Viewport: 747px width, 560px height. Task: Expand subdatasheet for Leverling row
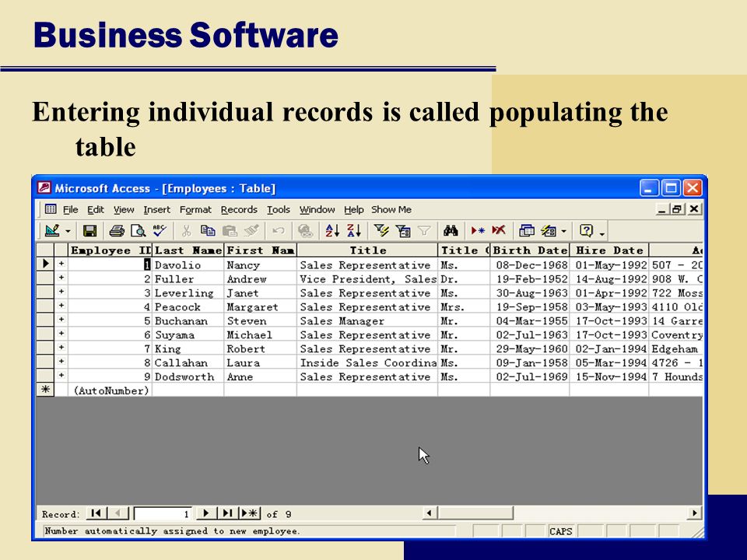point(61,291)
